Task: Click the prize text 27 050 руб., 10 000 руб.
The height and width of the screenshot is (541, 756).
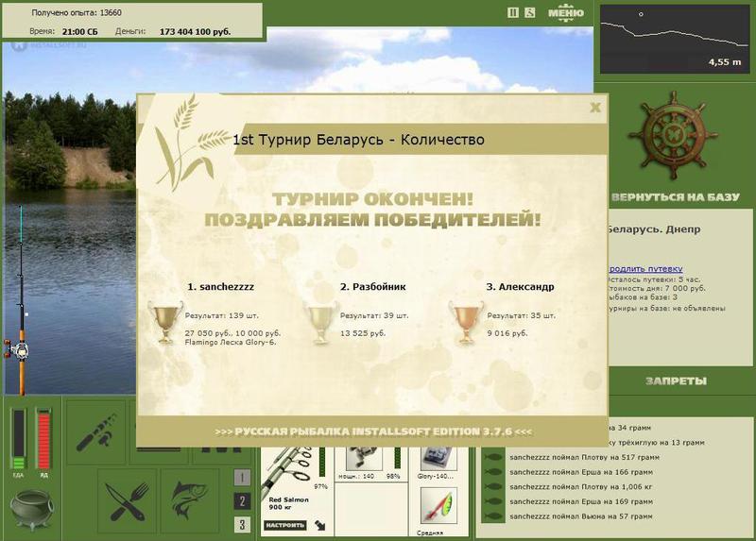Action: (232, 333)
